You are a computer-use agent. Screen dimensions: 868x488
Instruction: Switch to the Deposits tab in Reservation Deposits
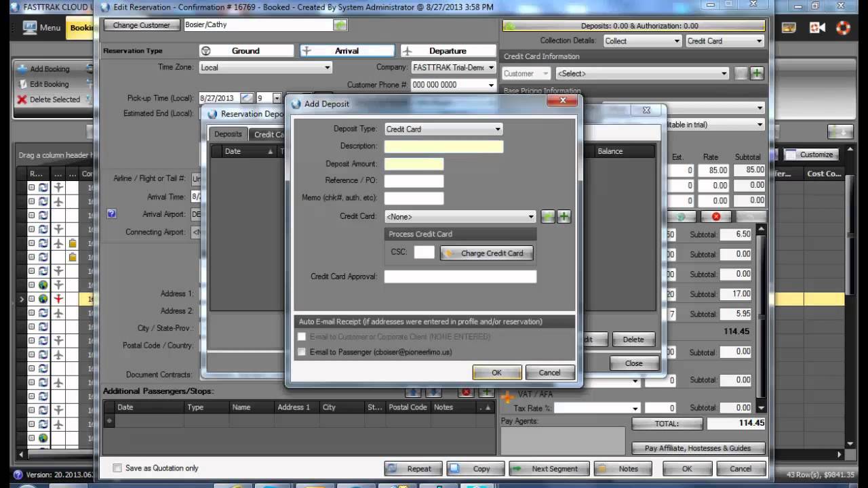(228, 134)
